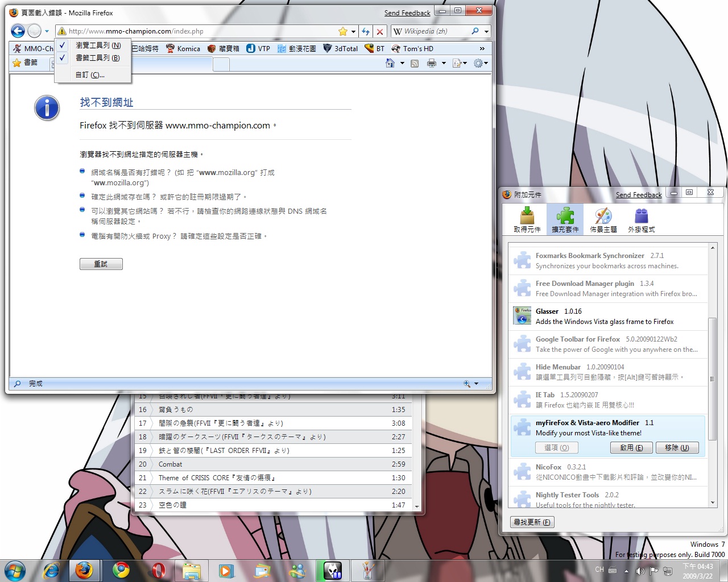The height and width of the screenshot is (582, 728).
Task: Open the 取得元件 (Get Add-ons) panel
Action: (527, 220)
